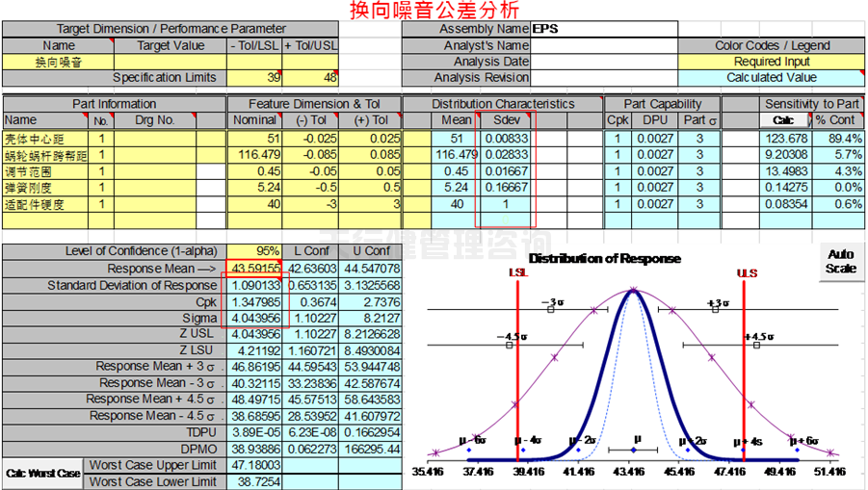The width and height of the screenshot is (868, 490).
Task: Select the % Cont column header
Action: tap(834, 120)
